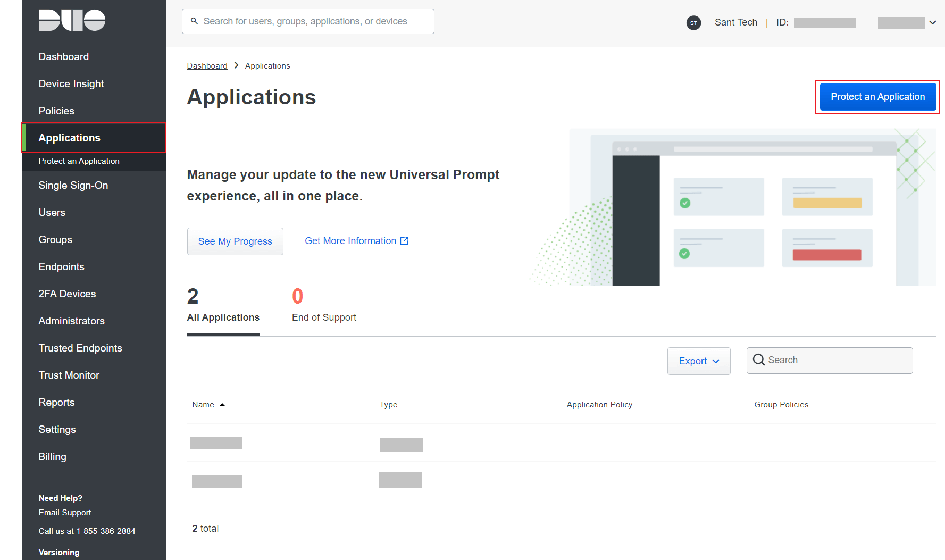Click the magnifier icon in top search bar
945x560 pixels.
point(194,21)
